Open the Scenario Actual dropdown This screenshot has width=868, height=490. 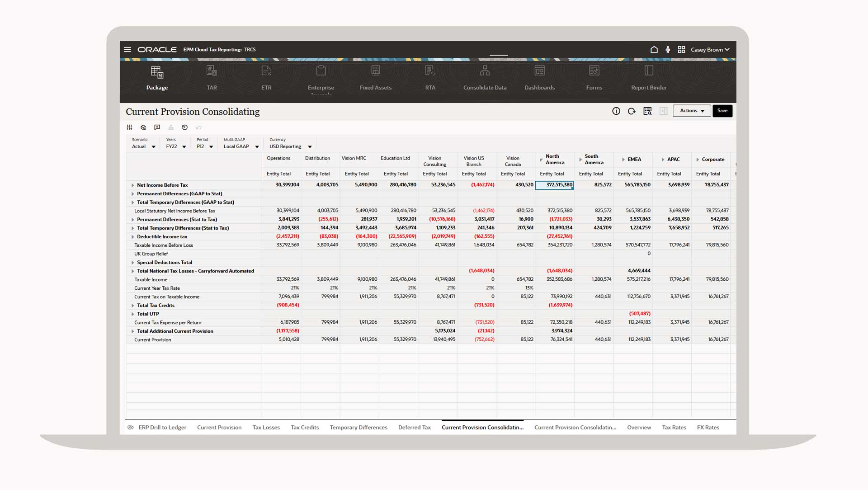click(153, 147)
